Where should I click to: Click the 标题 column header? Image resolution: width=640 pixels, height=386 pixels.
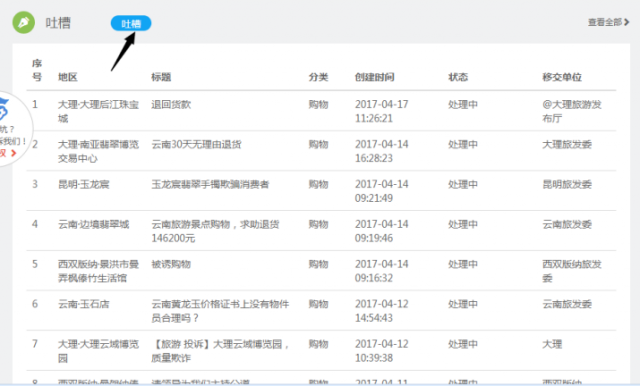(x=161, y=77)
